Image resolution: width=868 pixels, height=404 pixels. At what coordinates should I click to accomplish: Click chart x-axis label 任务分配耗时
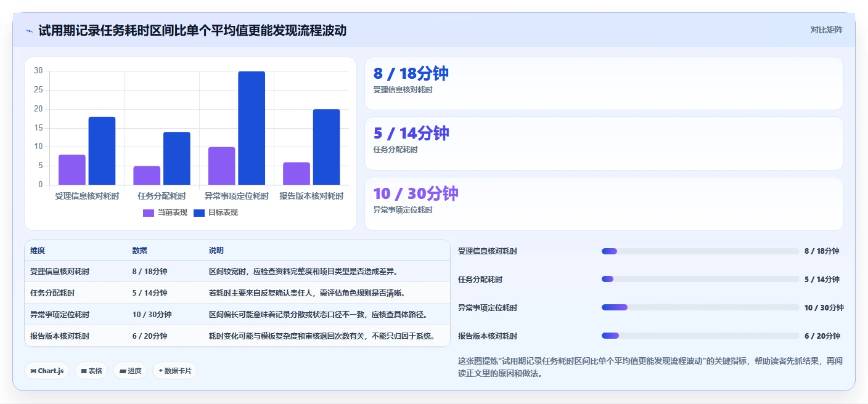[x=162, y=196]
